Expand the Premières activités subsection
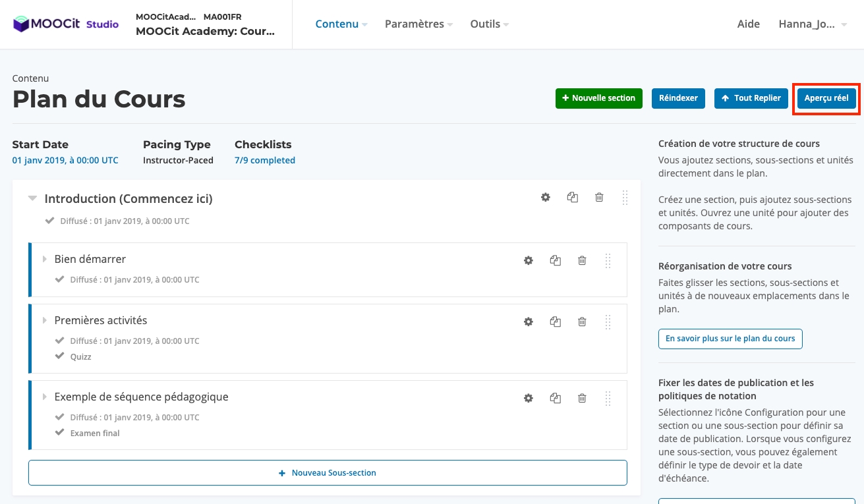This screenshot has width=864, height=504. 45,320
